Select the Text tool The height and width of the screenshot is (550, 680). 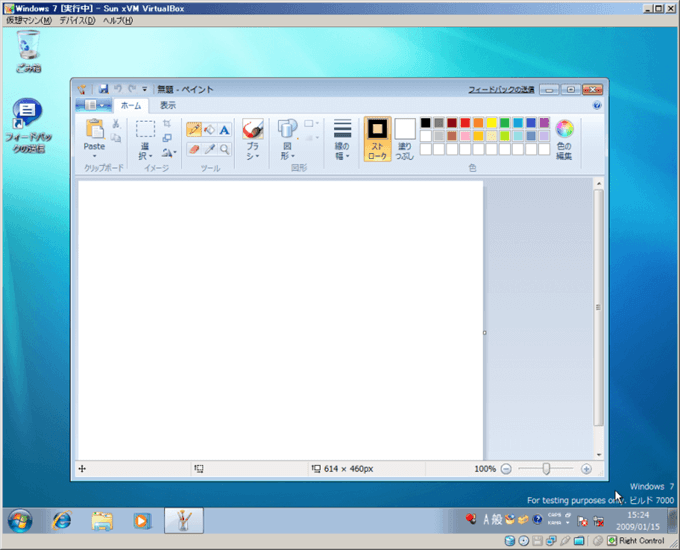coord(224,130)
